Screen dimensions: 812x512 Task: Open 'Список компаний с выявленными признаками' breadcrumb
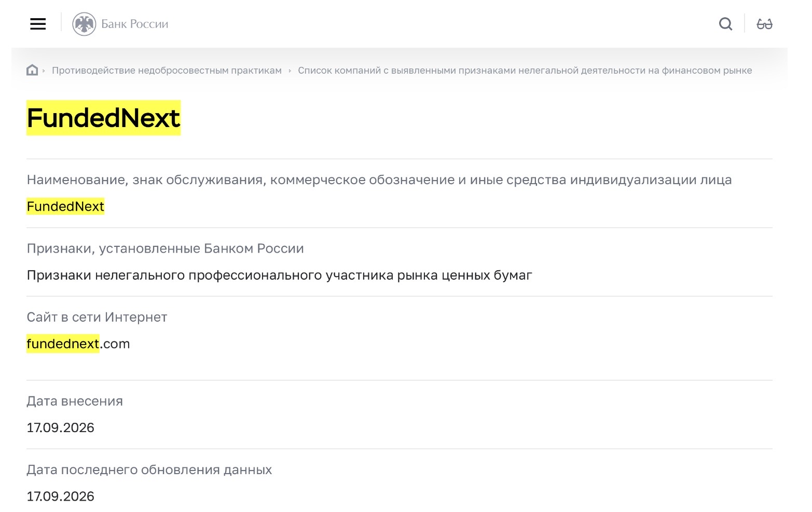[525, 71]
